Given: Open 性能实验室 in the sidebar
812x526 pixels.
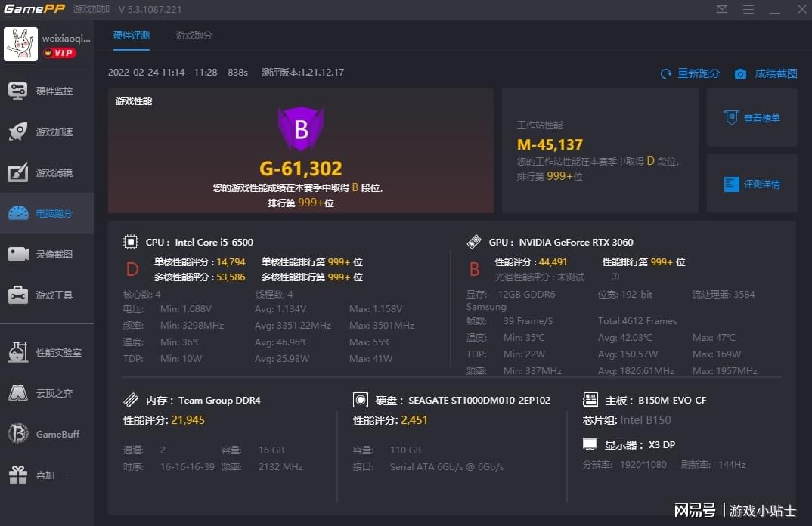Looking at the screenshot, I should pos(58,353).
